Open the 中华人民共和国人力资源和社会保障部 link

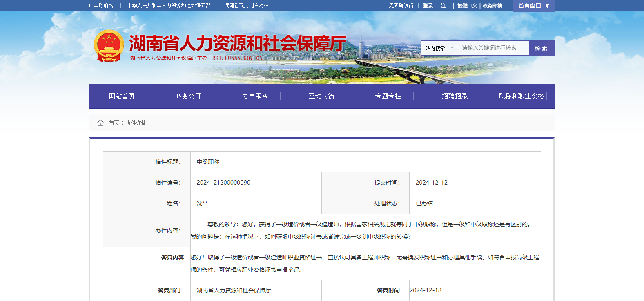point(169,5)
